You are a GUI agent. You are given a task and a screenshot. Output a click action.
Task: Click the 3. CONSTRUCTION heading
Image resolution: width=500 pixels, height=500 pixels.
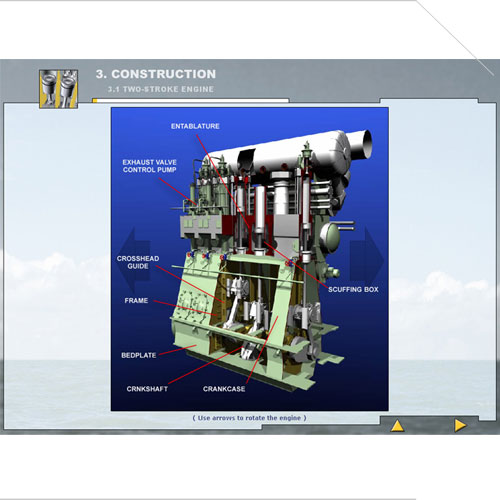coord(156,74)
